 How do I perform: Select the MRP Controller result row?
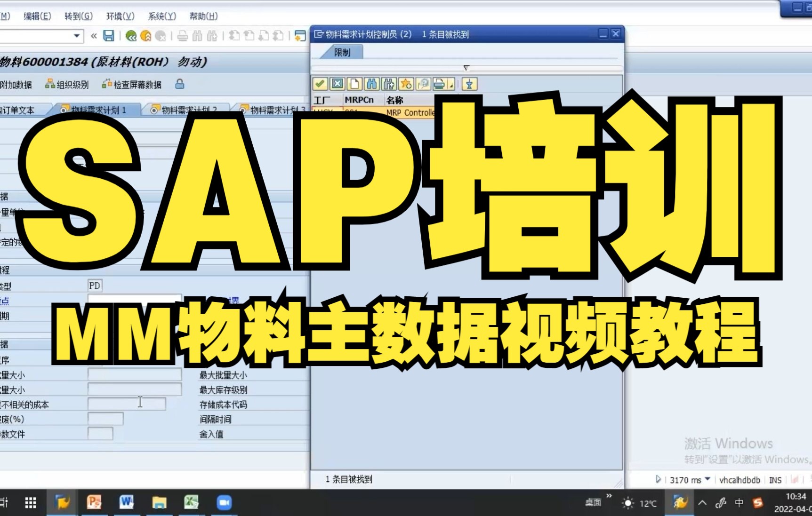[374, 112]
